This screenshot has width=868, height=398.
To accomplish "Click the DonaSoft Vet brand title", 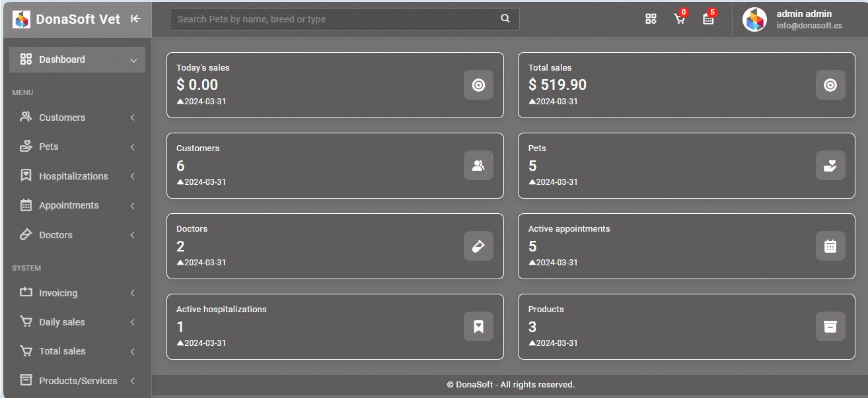I will [x=78, y=19].
